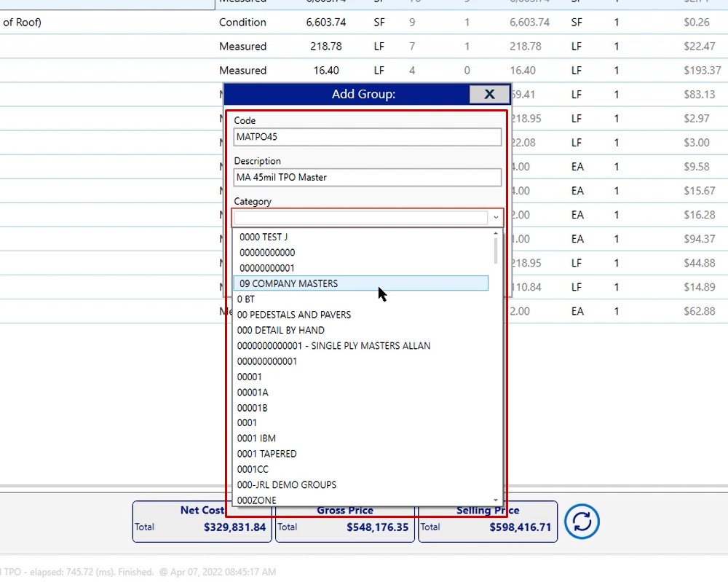Viewport: 728px width, 582px height.
Task: Collapse the Category dropdown arrow
Action: (x=496, y=217)
